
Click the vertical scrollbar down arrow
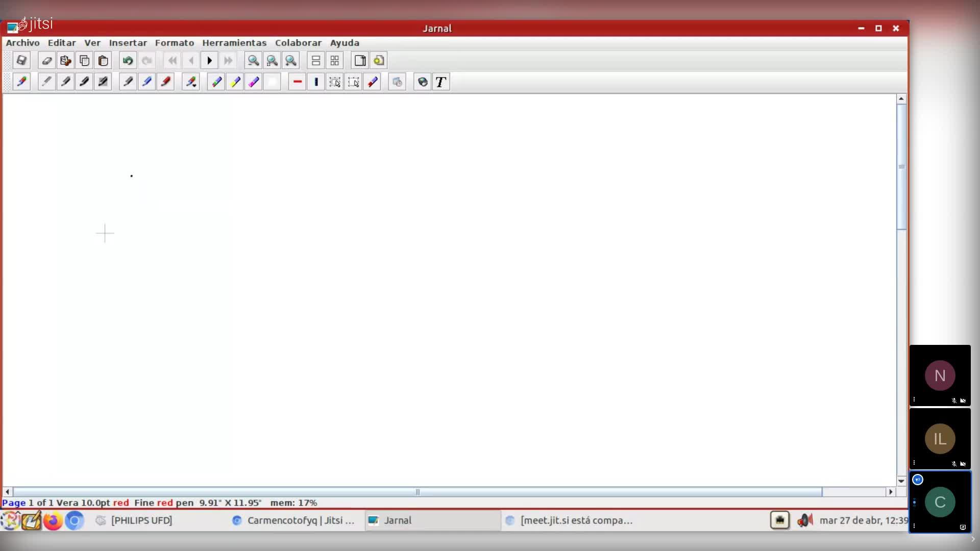pos(901,481)
